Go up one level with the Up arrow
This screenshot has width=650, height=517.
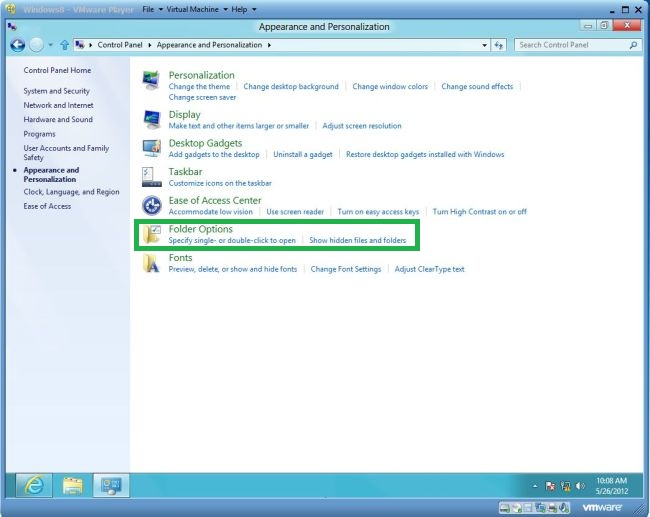[64, 45]
